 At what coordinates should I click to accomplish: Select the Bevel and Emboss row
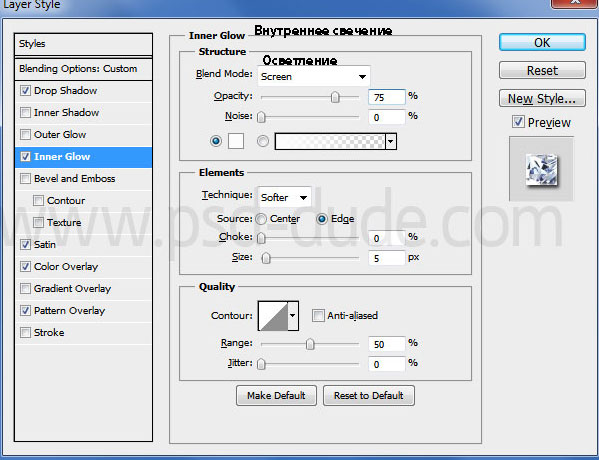(83, 179)
